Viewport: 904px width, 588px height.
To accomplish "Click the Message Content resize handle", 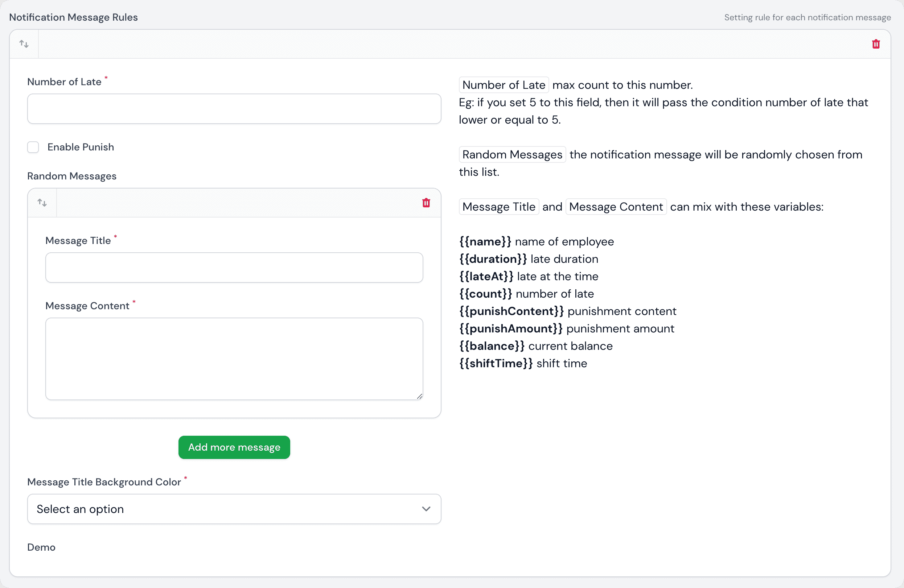I will [x=419, y=396].
